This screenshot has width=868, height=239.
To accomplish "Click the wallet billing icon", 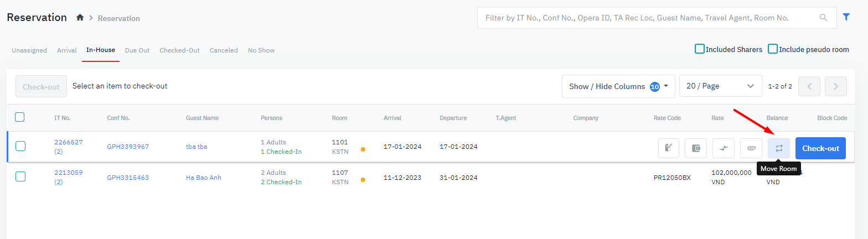I will (696, 148).
